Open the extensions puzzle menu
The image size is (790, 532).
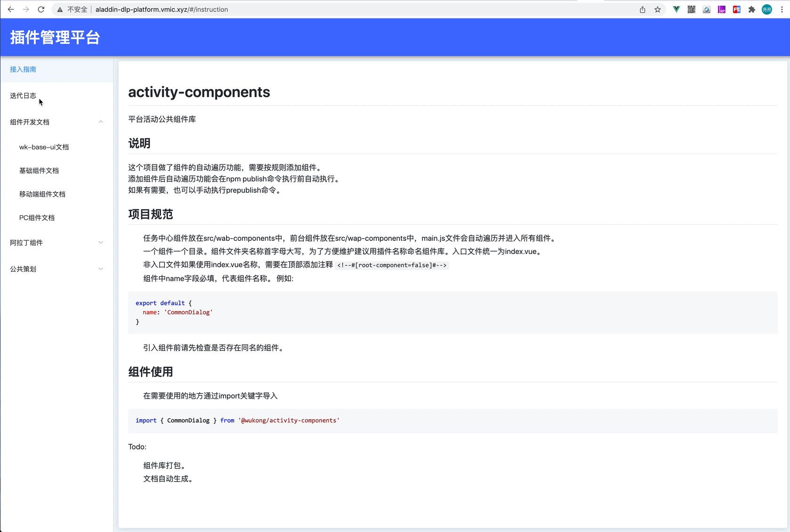pyautogui.click(x=752, y=9)
